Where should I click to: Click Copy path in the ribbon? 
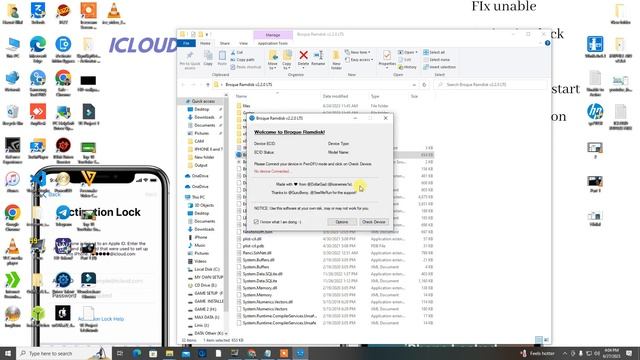pos(242,60)
